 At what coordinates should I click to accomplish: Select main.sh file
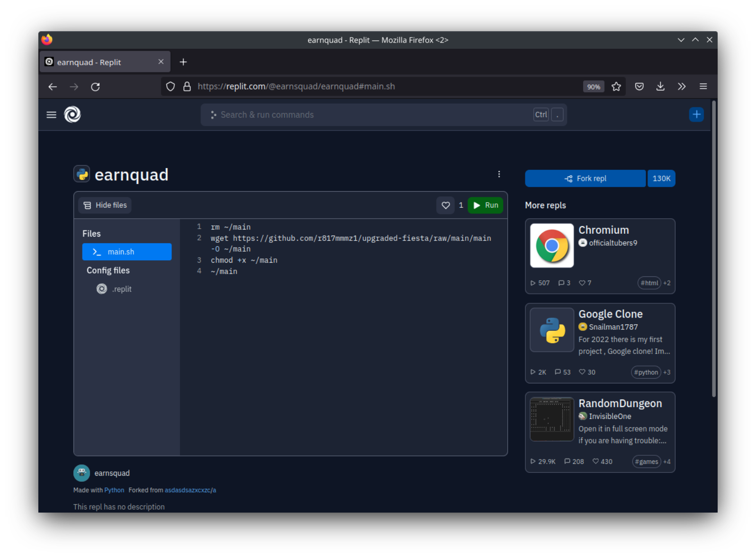(127, 252)
